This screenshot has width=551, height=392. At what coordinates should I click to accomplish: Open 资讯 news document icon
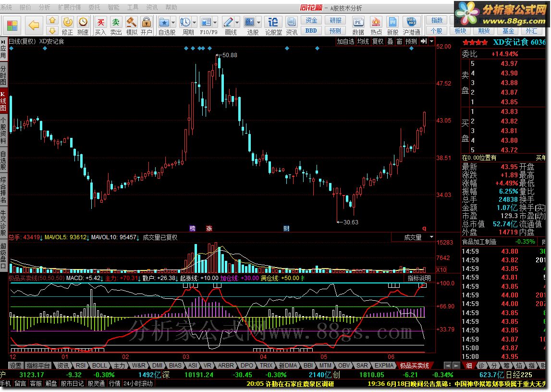click(291, 25)
